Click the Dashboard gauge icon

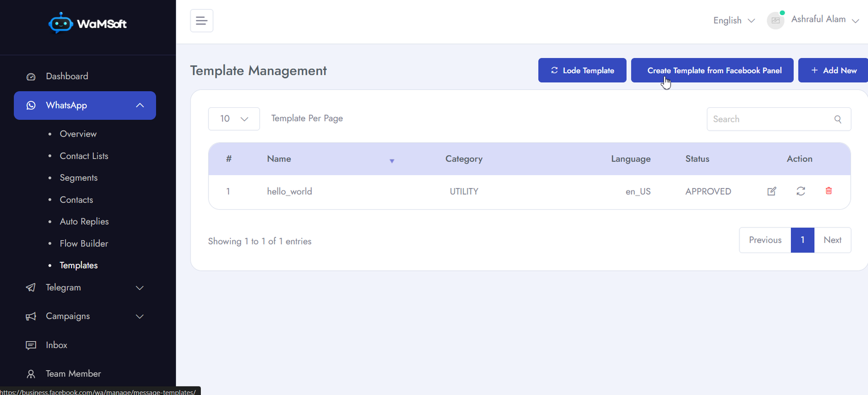31,76
